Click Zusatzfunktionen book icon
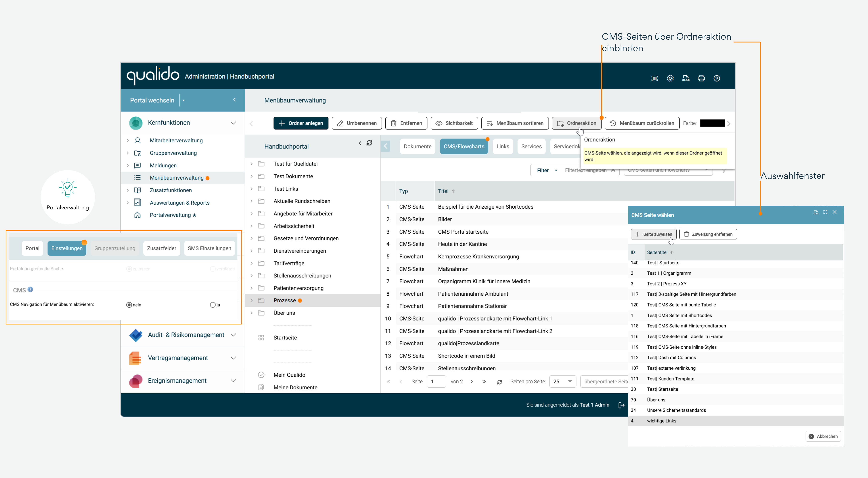The image size is (868, 478). click(138, 190)
